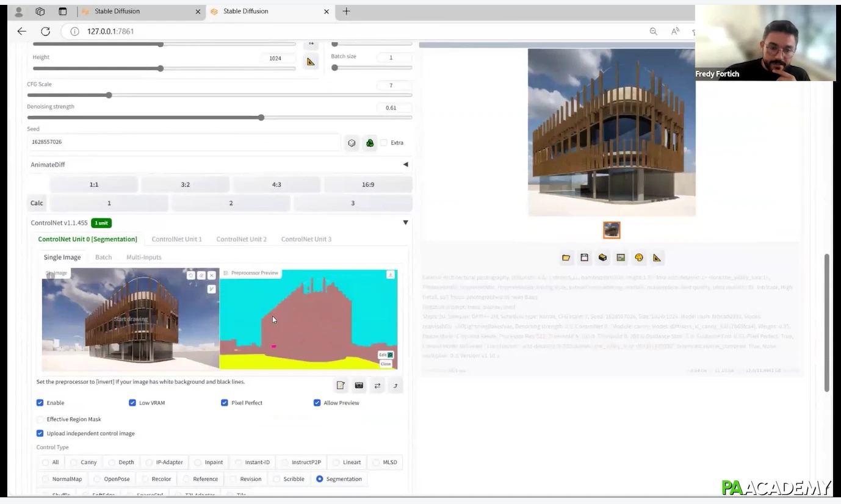Select the Canny control type
This screenshot has height=504, width=841.
coord(83,463)
